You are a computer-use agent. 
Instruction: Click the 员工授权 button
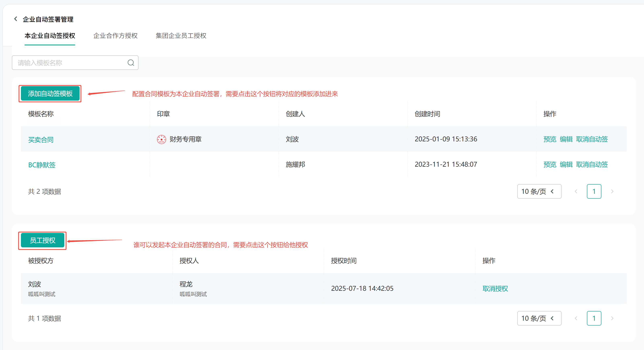pyautogui.click(x=42, y=240)
